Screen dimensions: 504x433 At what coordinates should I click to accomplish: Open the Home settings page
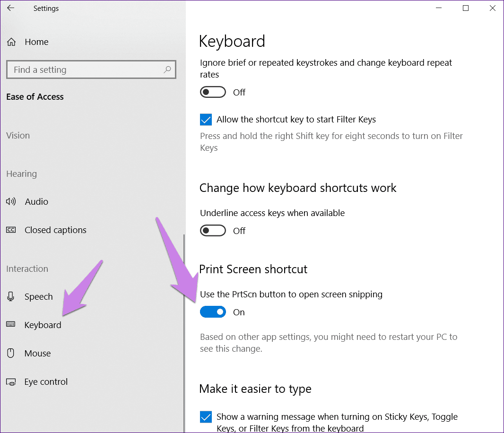(x=36, y=42)
